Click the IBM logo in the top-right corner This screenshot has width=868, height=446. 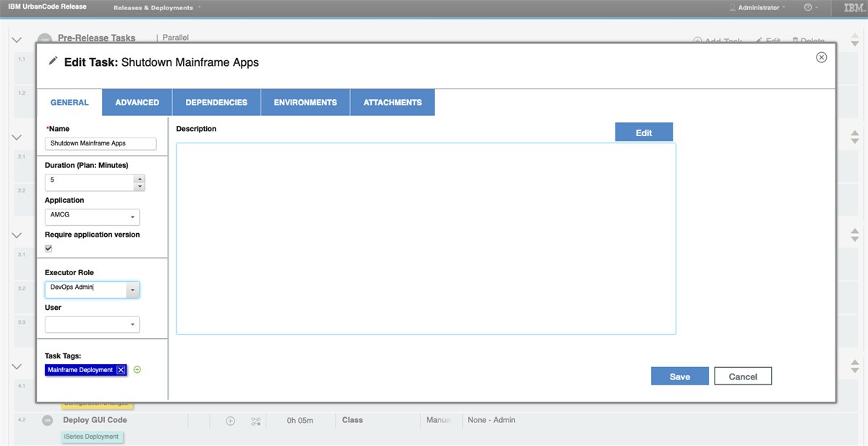[x=855, y=8]
